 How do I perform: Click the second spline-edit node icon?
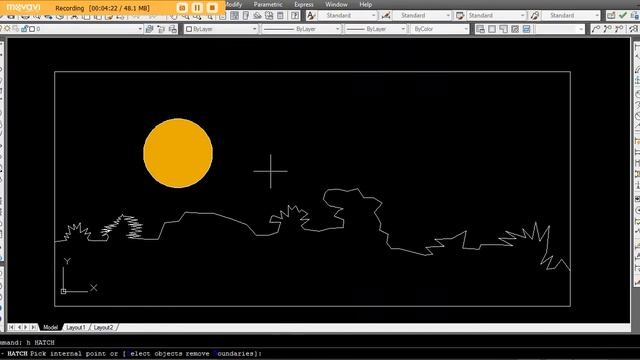click(x=608, y=29)
